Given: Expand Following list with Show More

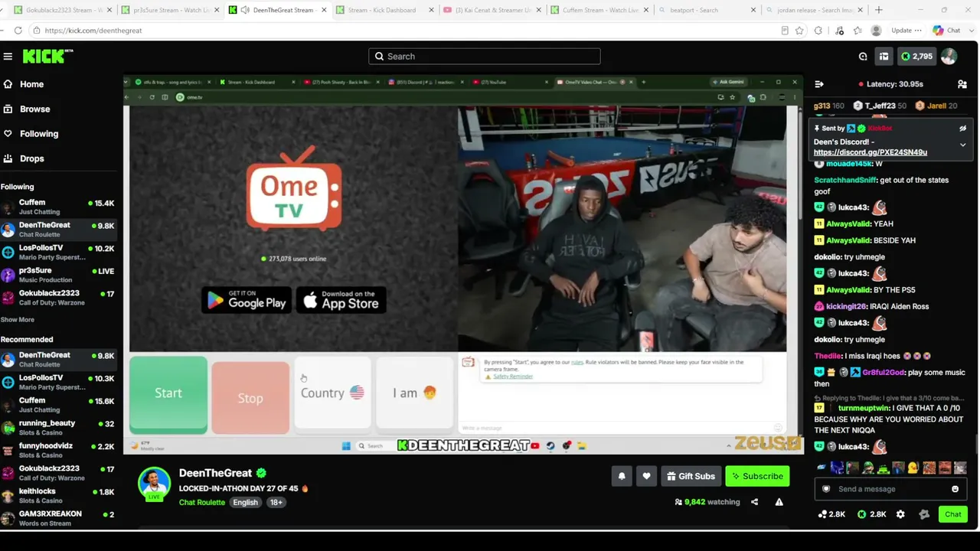Looking at the screenshot, I should [18, 320].
